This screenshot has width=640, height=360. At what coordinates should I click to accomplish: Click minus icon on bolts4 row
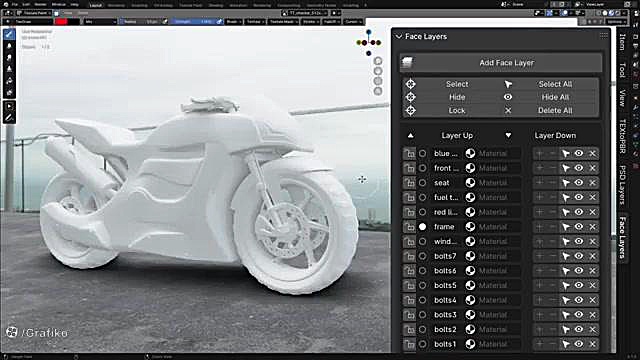(x=553, y=300)
